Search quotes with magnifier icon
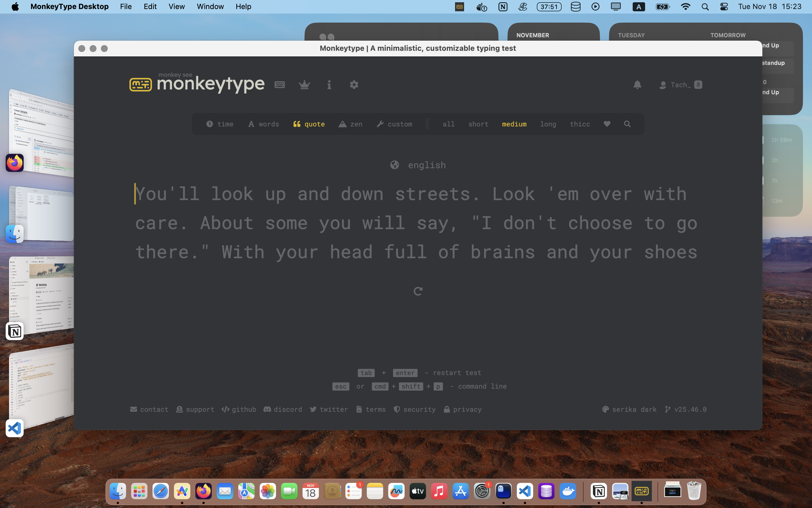Screen dimensions: 812x508 627,124
